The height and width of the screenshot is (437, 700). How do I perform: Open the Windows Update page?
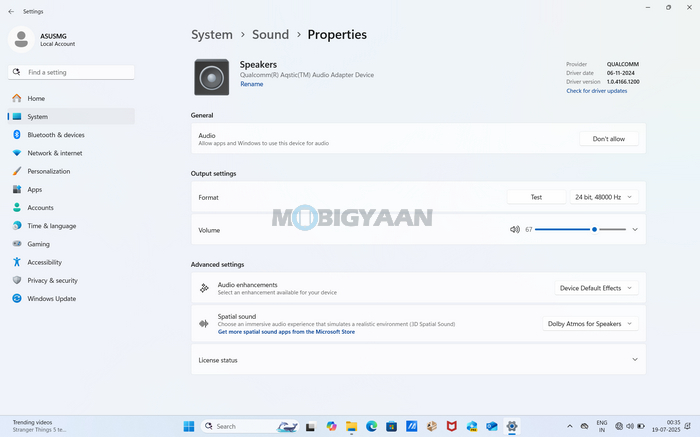[71, 298]
